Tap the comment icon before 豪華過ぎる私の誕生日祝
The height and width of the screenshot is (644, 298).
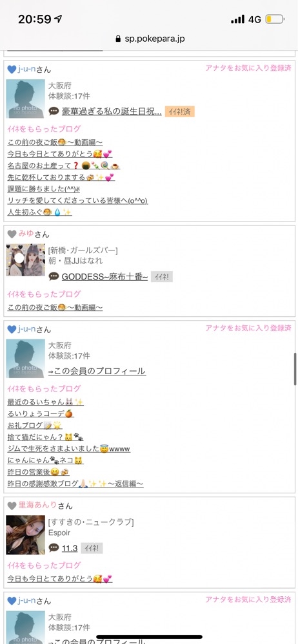[x=54, y=111]
